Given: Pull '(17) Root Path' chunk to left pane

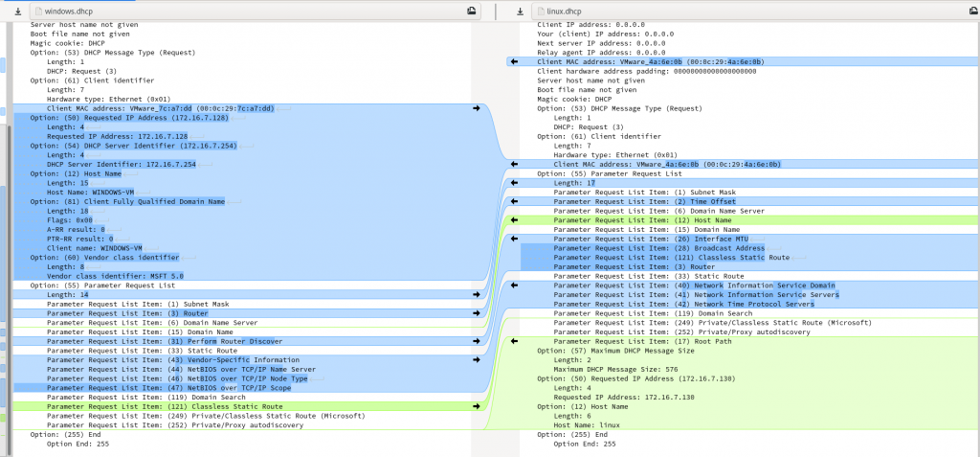Looking at the screenshot, I should [x=514, y=341].
